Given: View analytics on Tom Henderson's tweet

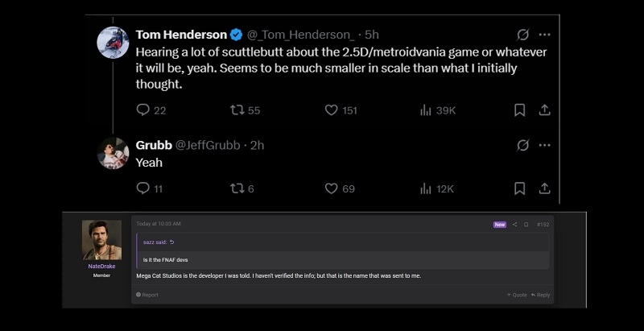Looking at the screenshot, I should (426, 110).
